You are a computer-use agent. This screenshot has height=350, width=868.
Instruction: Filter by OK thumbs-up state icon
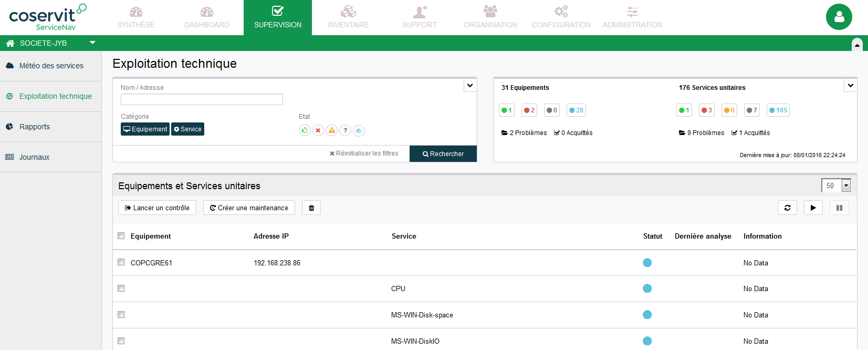[x=305, y=130]
